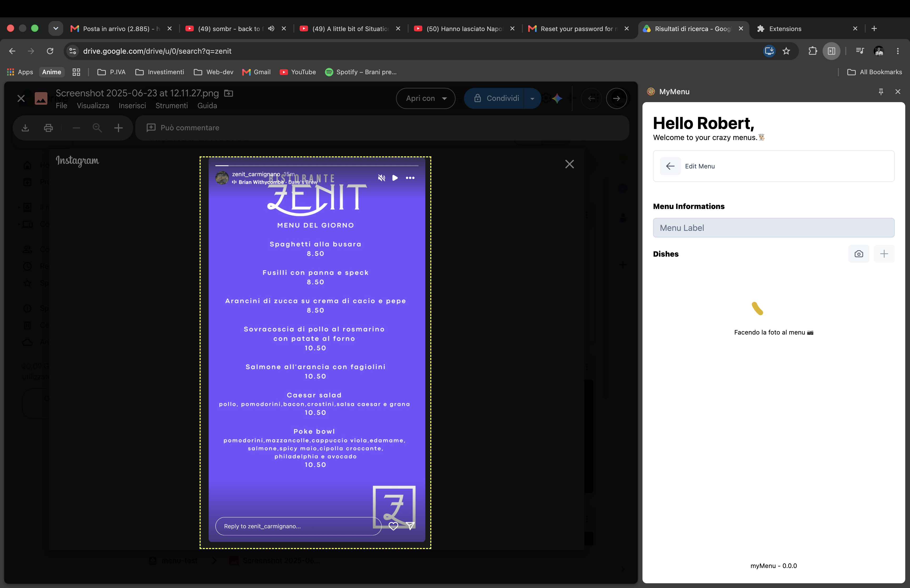Open the Web-dev bookmarks folder
The height and width of the screenshot is (588, 910).
tap(214, 72)
